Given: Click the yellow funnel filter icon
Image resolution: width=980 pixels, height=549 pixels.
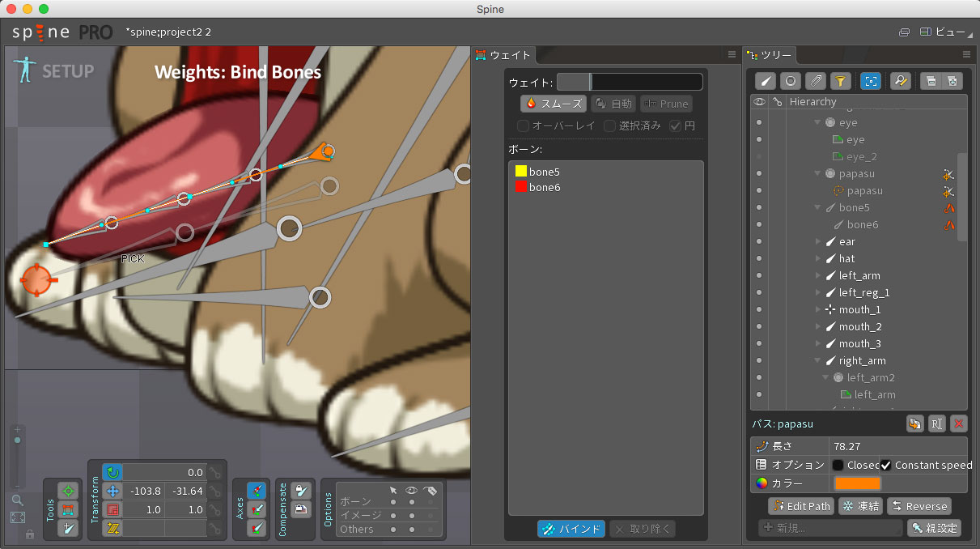Looking at the screenshot, I should pyautogui.click(x=841, y=81).
